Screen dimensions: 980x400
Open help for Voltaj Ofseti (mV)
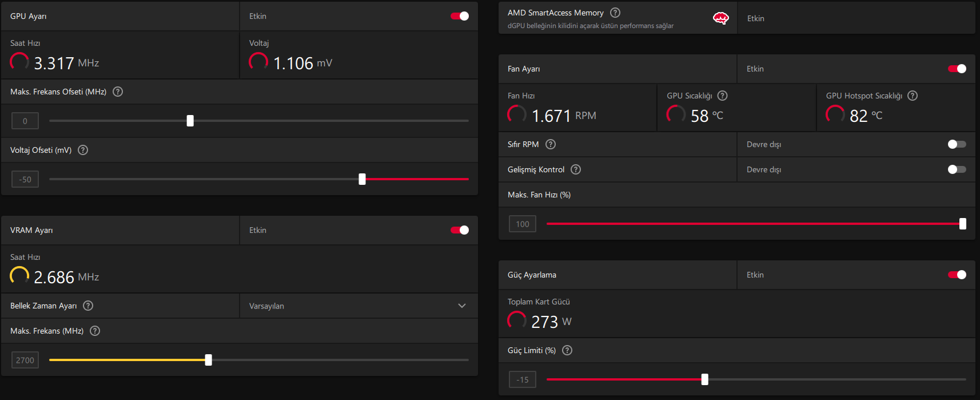pos(83,150)
